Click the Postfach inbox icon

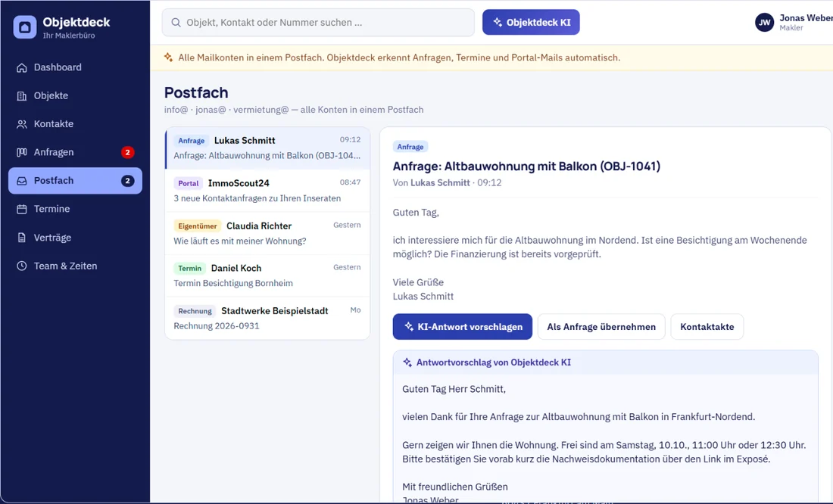tap(22, 181)
